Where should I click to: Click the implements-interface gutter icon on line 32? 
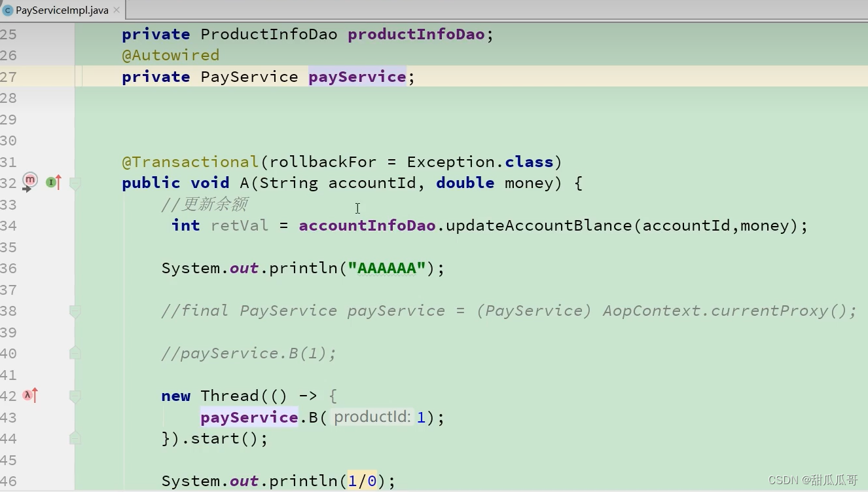click(54, 183)
